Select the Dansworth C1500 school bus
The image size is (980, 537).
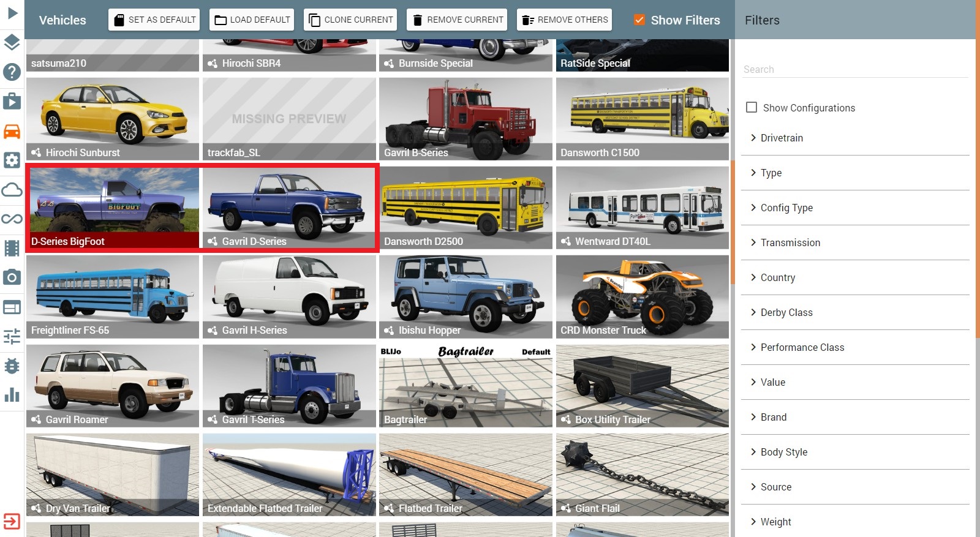click(643, 119)
